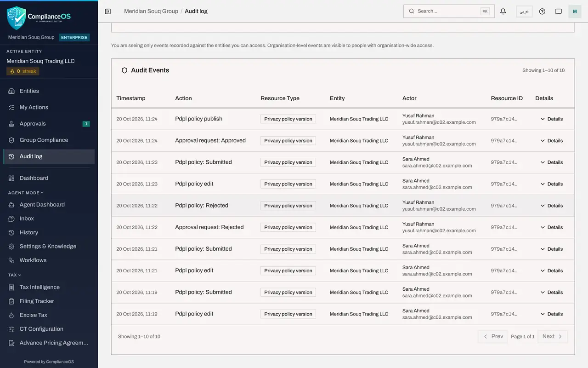Screen dimensions: 588x368
Task: Open Settings & Knowledge
Action: point(49,246)
